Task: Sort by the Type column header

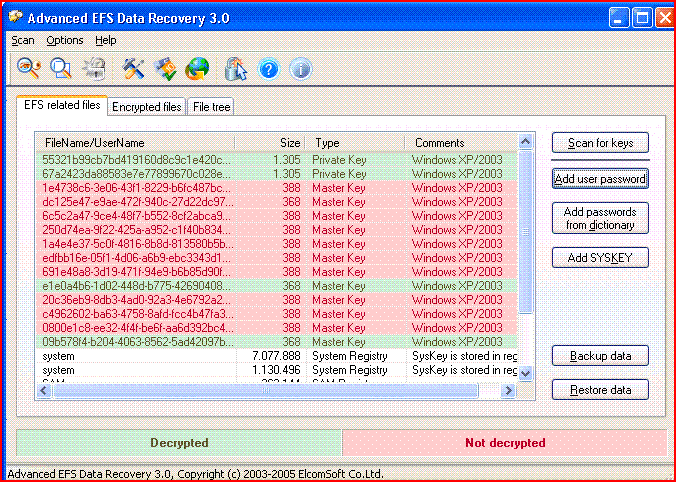Action: 355,143
